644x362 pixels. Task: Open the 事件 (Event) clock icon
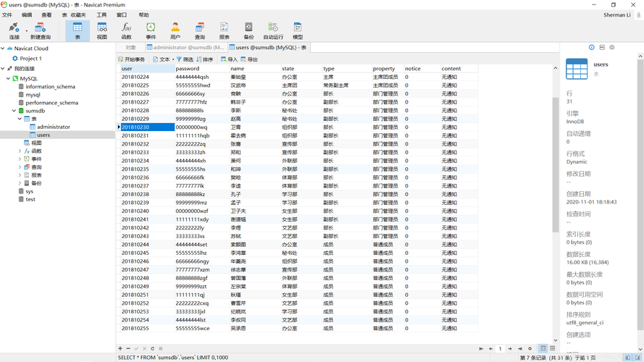[x=151, y=31]
